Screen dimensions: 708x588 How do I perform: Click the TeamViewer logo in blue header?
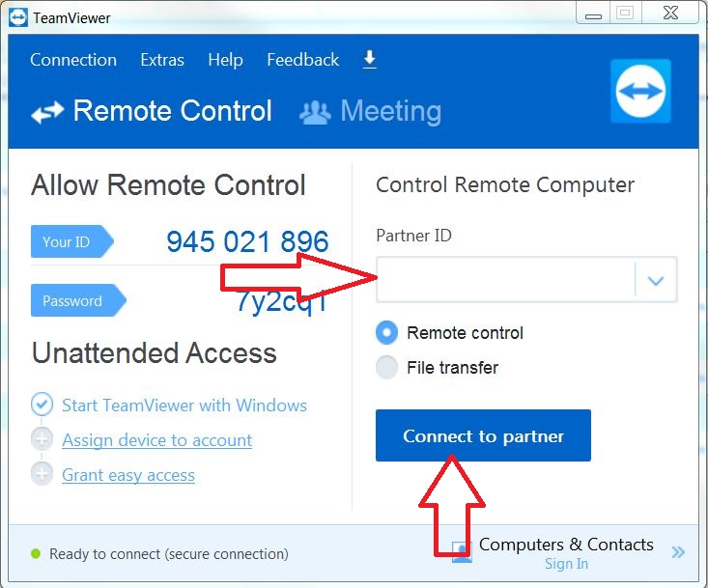(x=640, y=91)
